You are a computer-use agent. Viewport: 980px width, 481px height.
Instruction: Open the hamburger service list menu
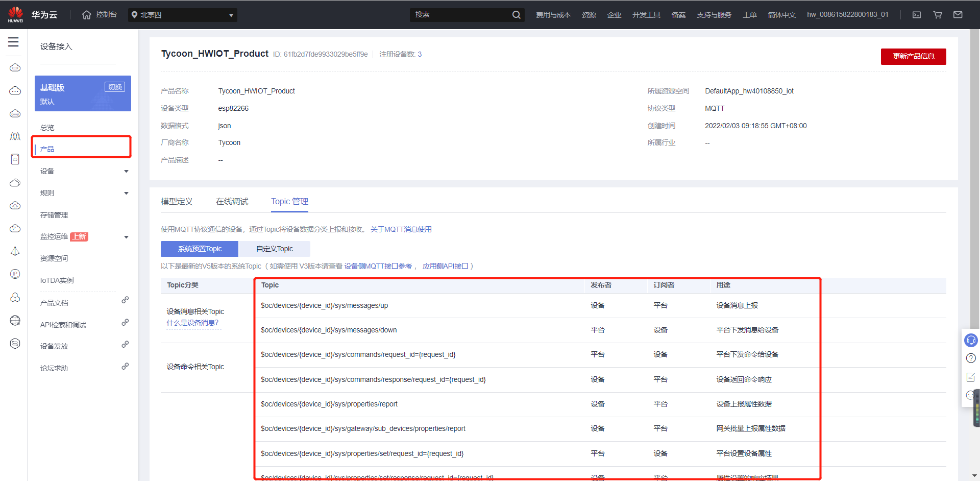[13, 42]
